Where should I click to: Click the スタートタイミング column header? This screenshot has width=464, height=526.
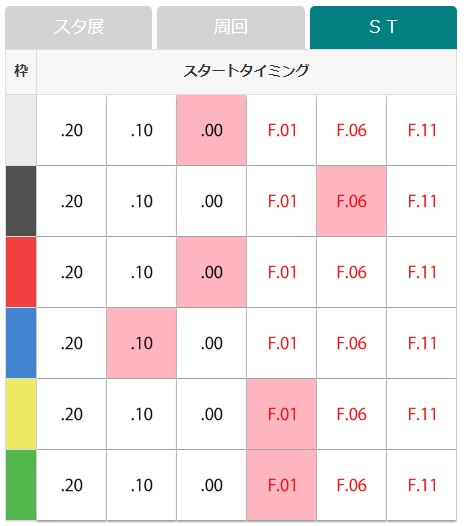point(247,71)
